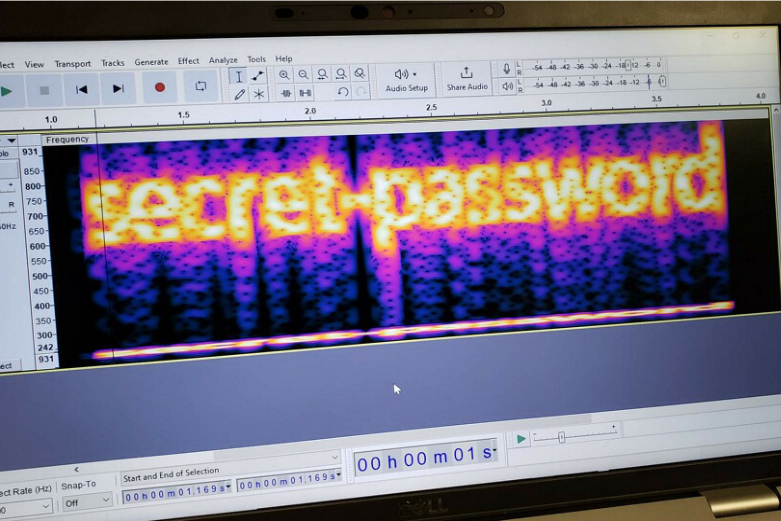Click the Zoom Out magnifier

[303, 75]
